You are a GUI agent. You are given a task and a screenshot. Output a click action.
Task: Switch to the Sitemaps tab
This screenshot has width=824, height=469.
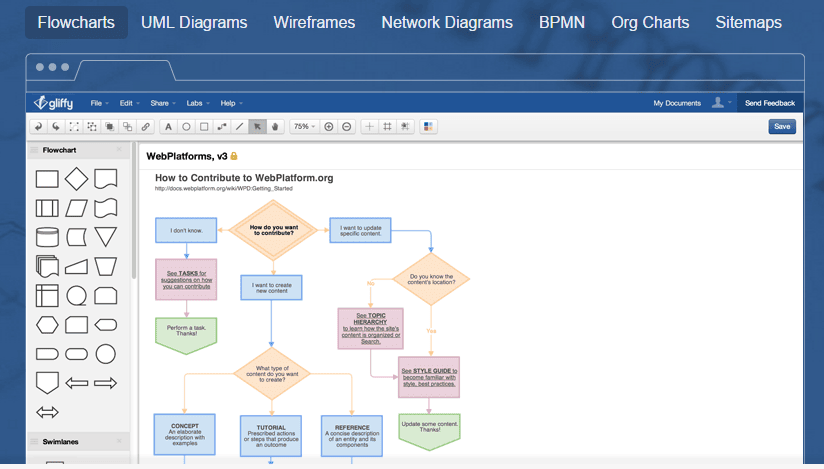(x=748, y=23)
